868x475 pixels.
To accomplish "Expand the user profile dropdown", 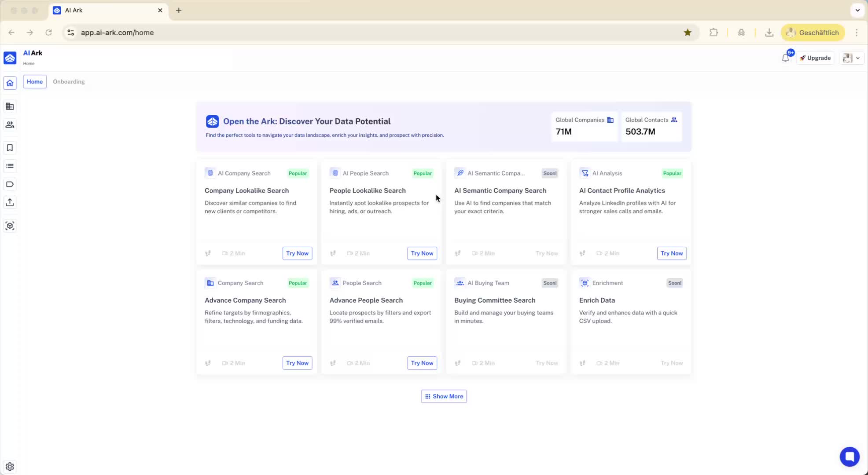I will [x=852, y=58].
